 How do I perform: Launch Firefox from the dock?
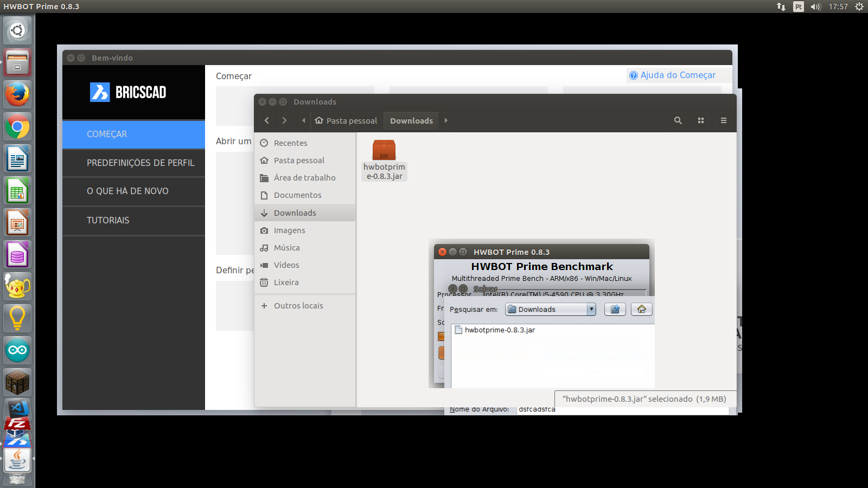[x=17, y=94]
